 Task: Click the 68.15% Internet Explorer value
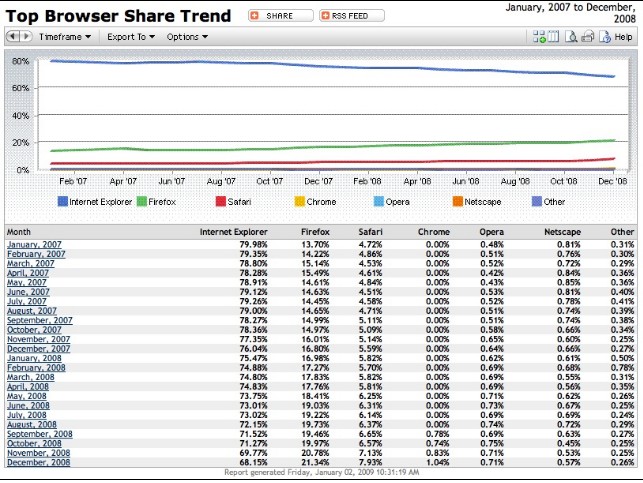click(x=253, y=462)
